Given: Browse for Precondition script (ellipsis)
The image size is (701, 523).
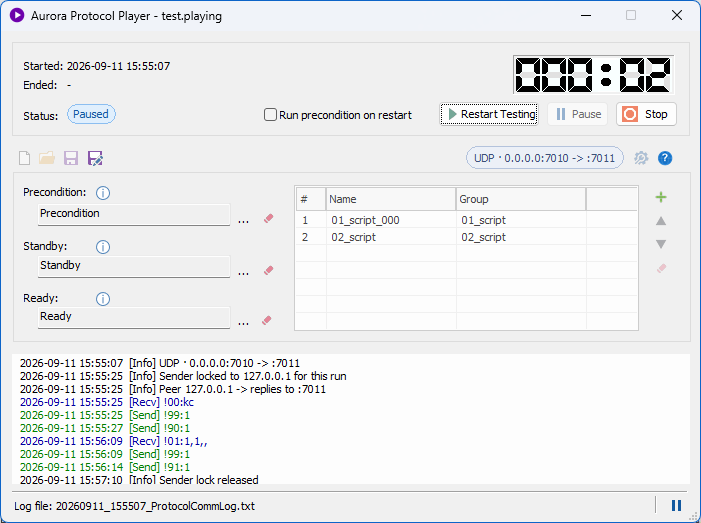Looking at the screenshot, I should 244,220.
